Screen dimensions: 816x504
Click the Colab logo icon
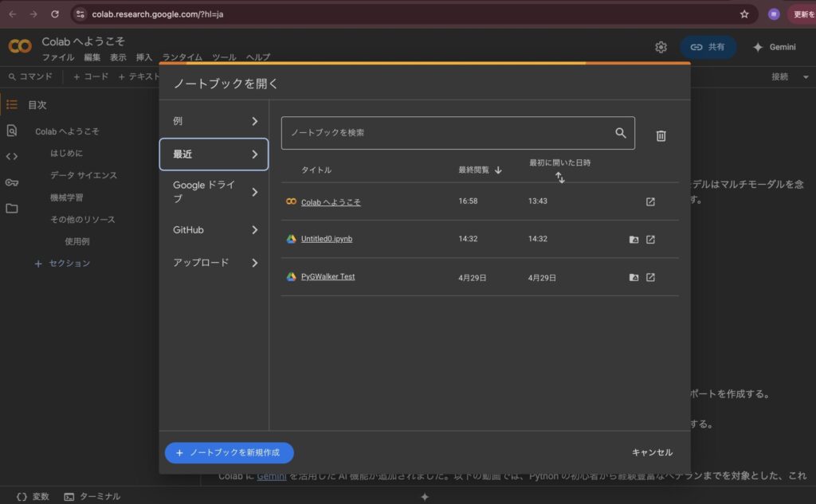coord(20,46)
